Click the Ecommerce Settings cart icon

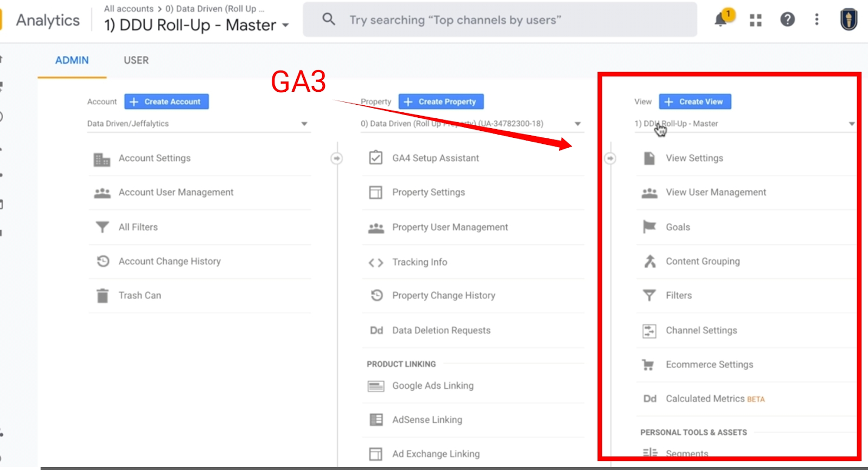click(648, 365)
